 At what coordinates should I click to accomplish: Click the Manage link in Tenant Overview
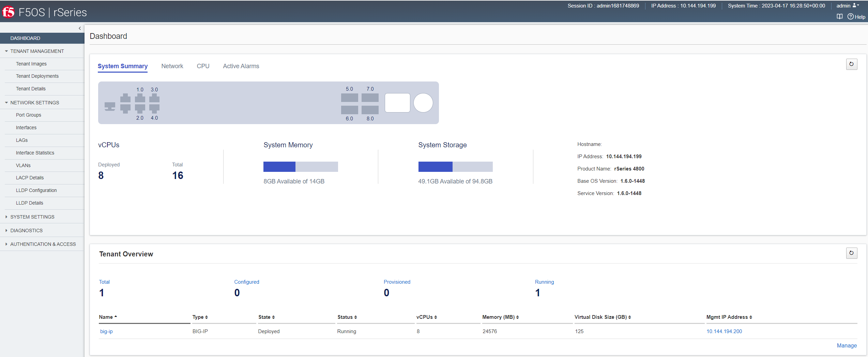(x=847, y=345)
